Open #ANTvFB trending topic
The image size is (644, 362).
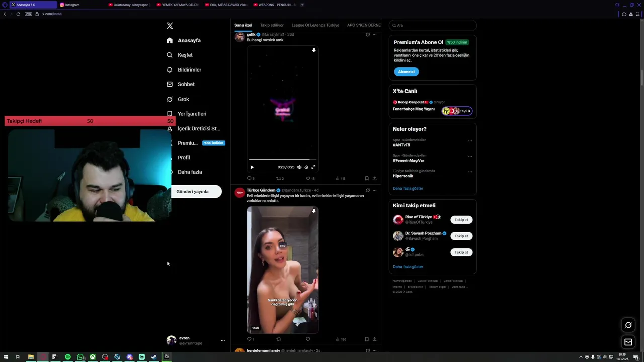pyautogui.click(x=401, y=145)
